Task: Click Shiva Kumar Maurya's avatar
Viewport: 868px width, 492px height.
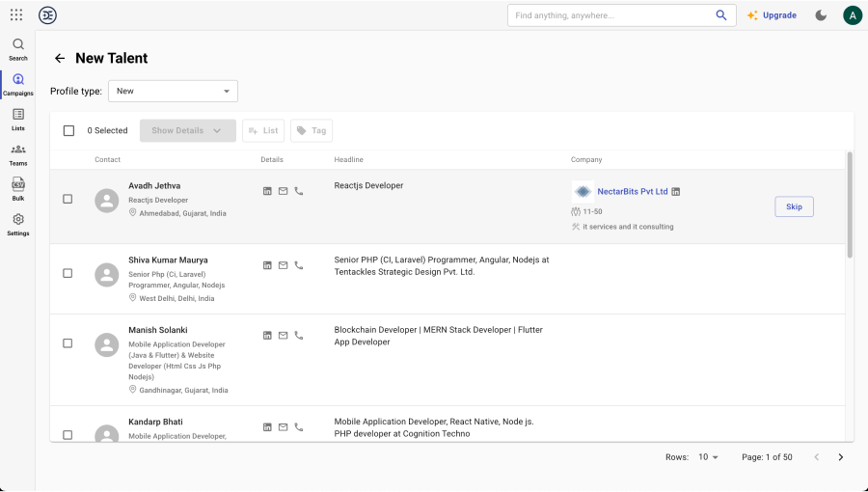Action: (107, 275)
